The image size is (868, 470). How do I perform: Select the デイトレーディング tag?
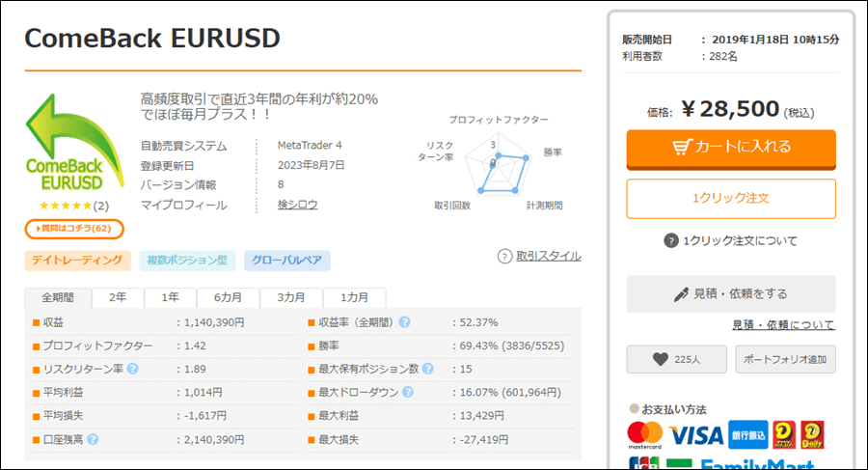point(77,261)
